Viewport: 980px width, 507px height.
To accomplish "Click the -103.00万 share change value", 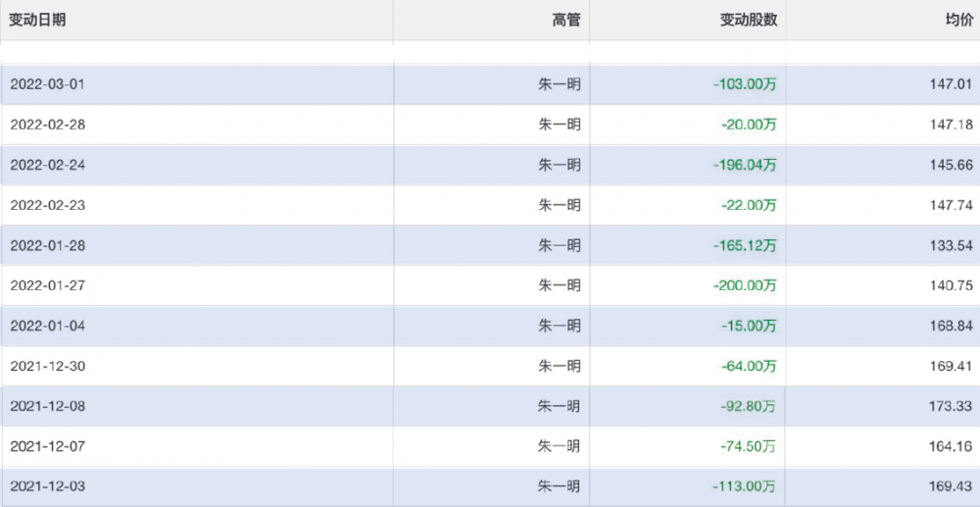I will [745, 84].
